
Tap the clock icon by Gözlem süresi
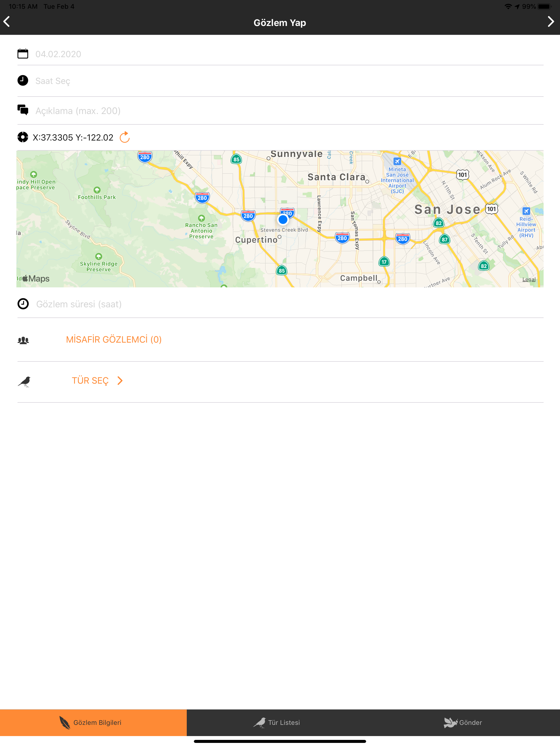pyautogui.click(x=23, y=304)
